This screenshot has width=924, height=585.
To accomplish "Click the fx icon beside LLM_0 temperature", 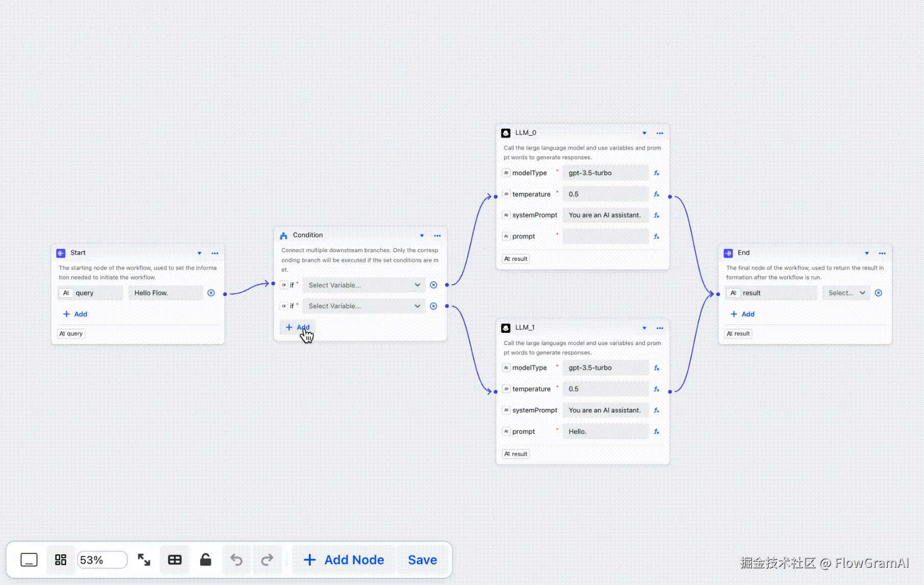I will point(656,194).
